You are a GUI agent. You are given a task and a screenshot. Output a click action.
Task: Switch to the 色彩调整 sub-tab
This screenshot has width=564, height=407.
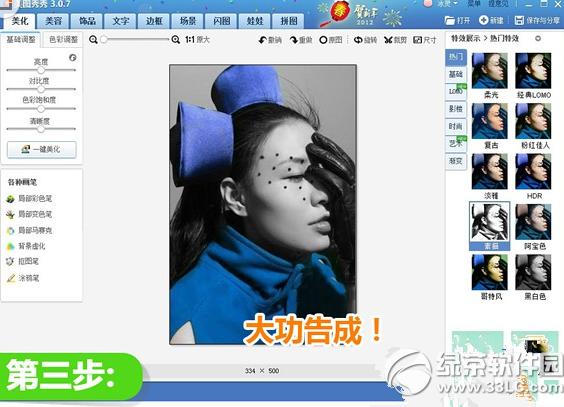coord(63,40)
